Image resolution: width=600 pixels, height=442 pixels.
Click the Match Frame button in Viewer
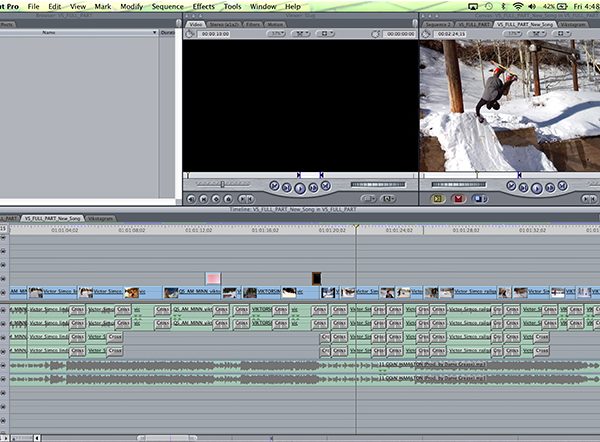tap(191, 199)
